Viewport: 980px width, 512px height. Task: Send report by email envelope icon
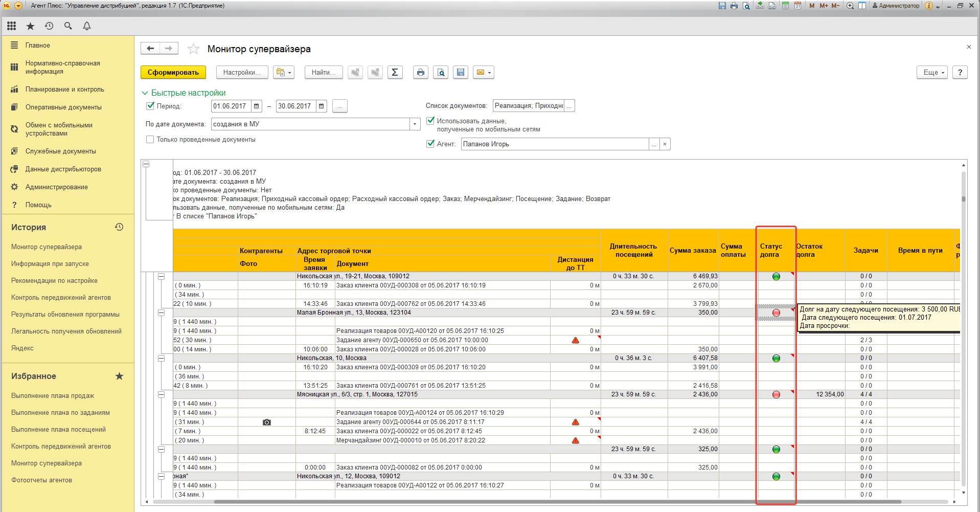click(483, 73)
